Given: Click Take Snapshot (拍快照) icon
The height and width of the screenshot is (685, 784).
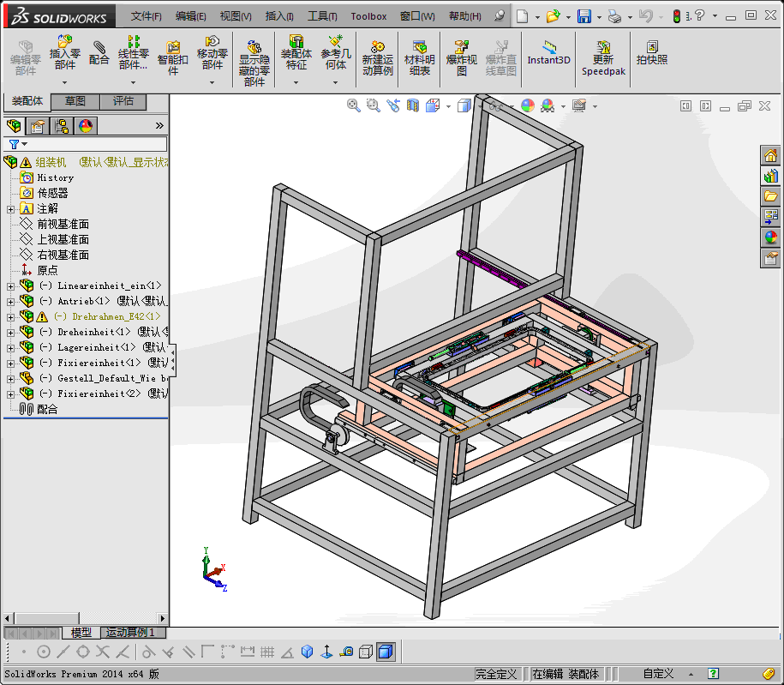Looking at the screenshot, I should [x=652, y=53].
